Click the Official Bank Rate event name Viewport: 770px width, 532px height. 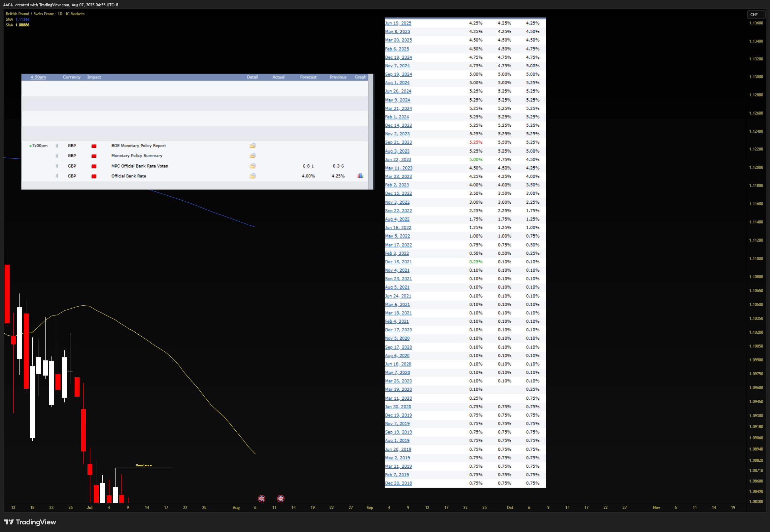(129, 176)
